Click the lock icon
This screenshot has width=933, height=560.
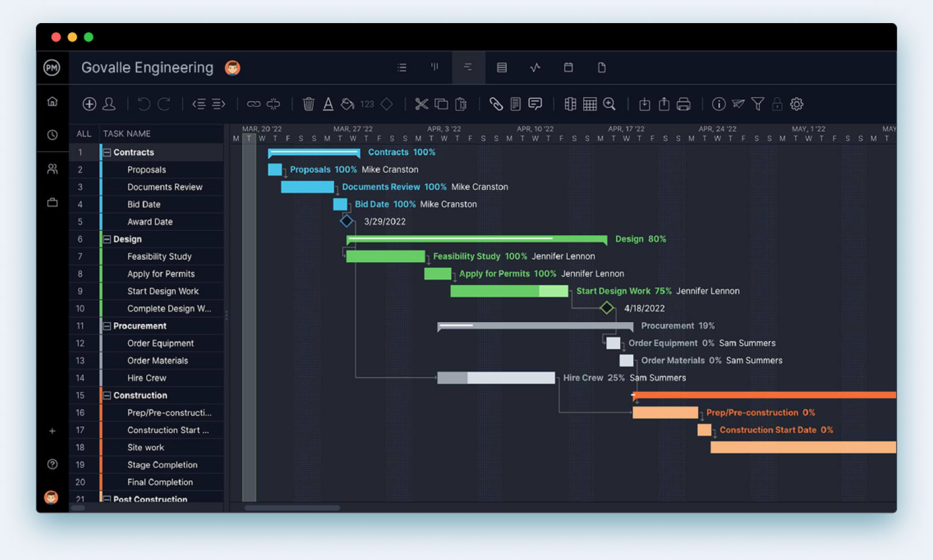click(x=778, y=104)
